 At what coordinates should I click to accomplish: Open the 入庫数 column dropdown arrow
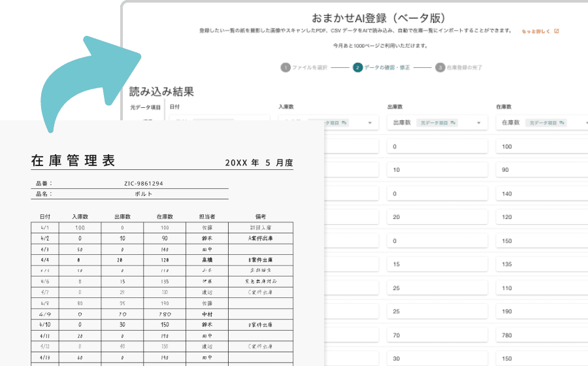coord(370,122)
